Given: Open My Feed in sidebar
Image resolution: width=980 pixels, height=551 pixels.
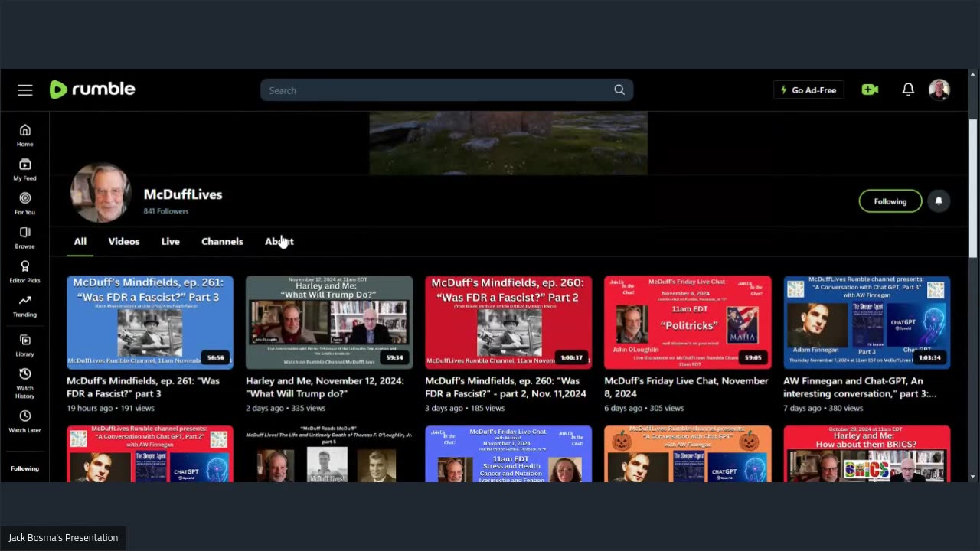Looking at the screenshot, I should point(24,170).
